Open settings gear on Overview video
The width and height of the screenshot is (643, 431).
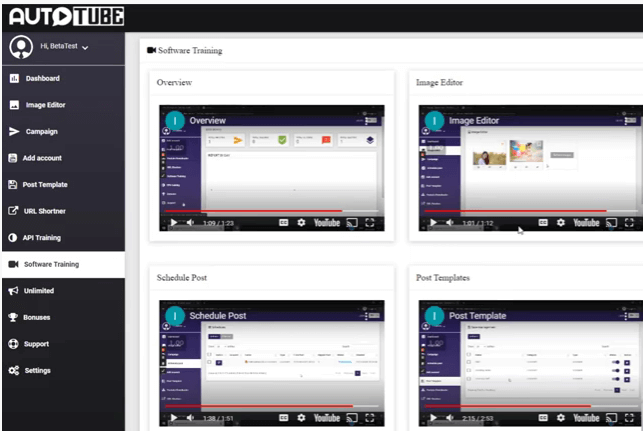pos(301,223)
